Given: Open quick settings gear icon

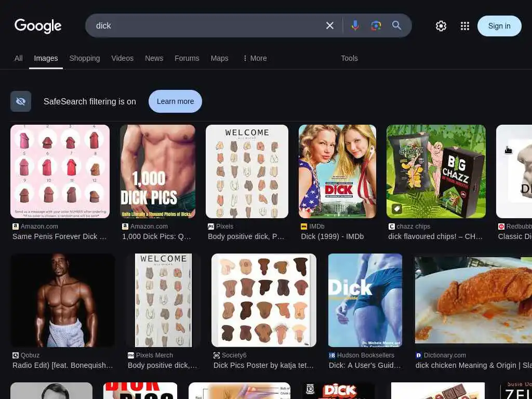Looking at the screenshot, I should (x=441, y=26).
